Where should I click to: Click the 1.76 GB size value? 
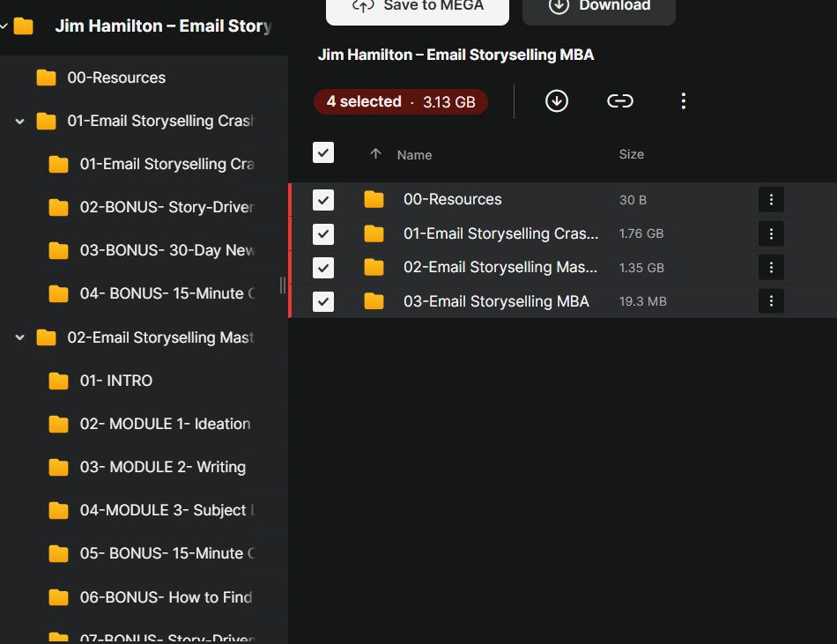pos(641,233)
